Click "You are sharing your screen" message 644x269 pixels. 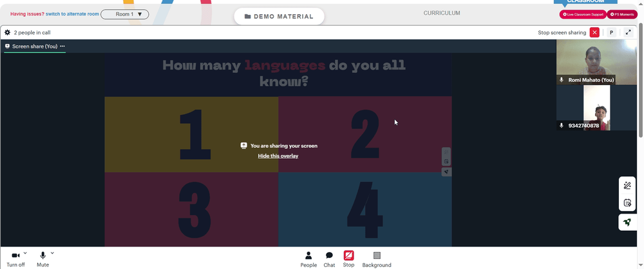[284, 146]
